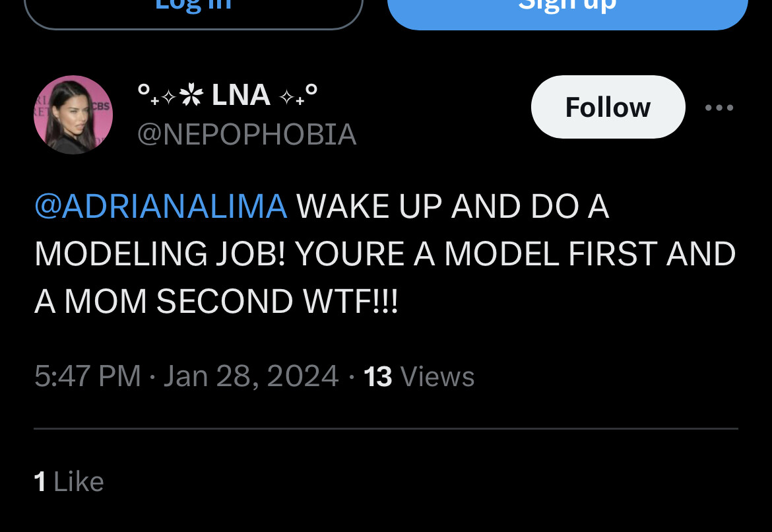Viewport: 772px width, 532px height.
Task: Open the LNA profile picture
Action: (73, 114)
